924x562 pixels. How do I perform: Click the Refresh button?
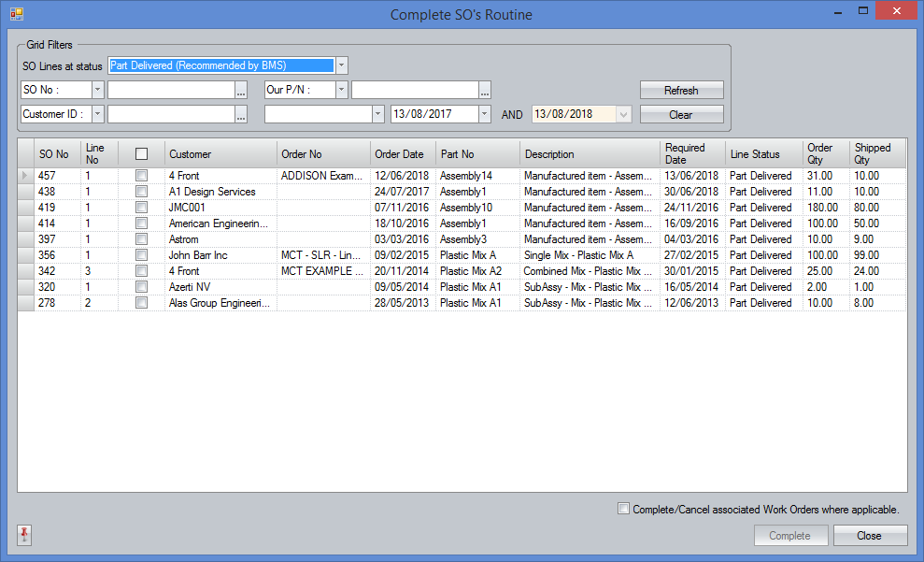pyautogui.click(x=681, y=91)
